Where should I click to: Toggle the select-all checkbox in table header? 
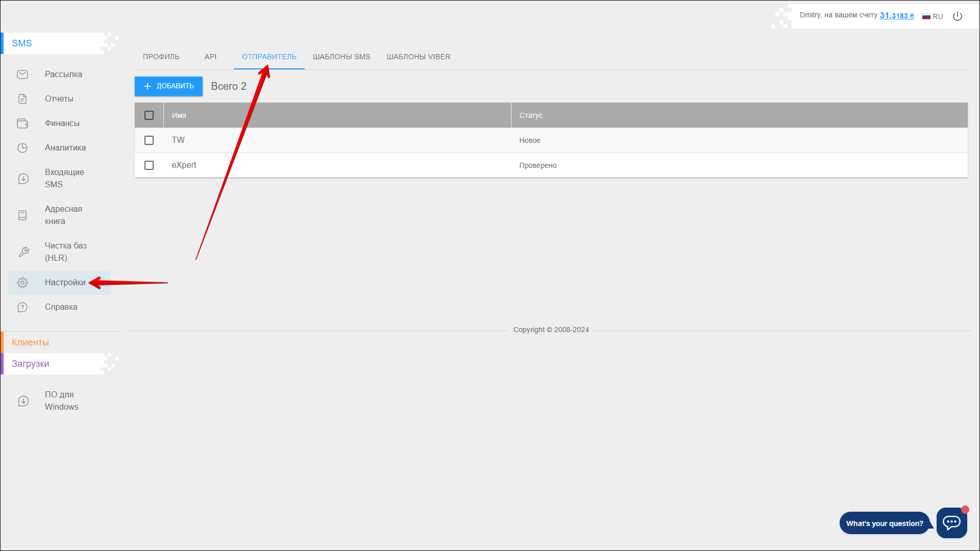tap(149, 115)
